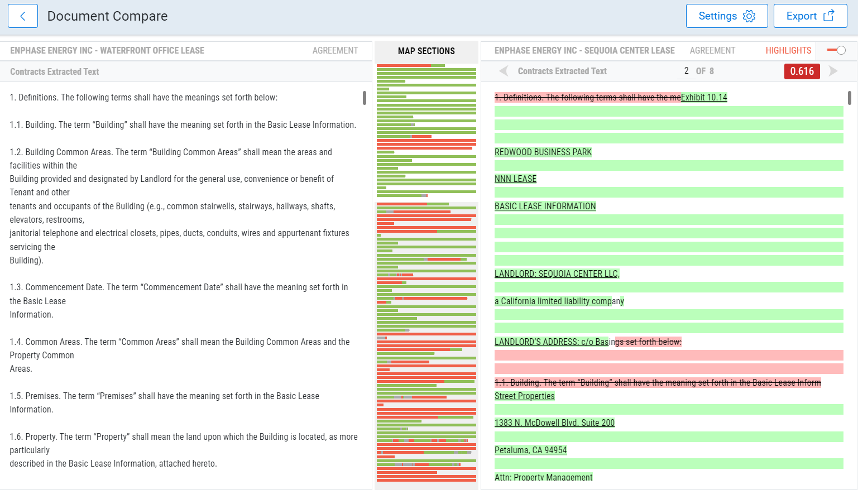Click the 1.3. Commencement Date paragraph
Screen dimensions: 858x504
click(179, 301)
